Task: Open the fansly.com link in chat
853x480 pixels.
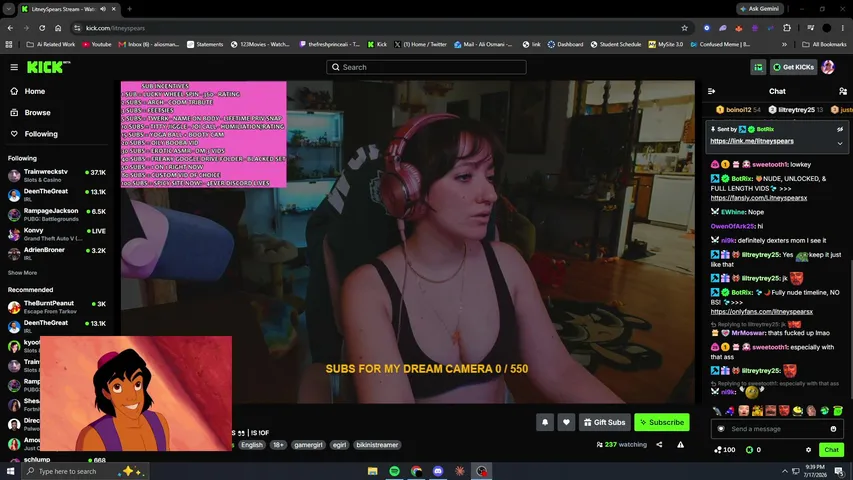Action: 758,198
